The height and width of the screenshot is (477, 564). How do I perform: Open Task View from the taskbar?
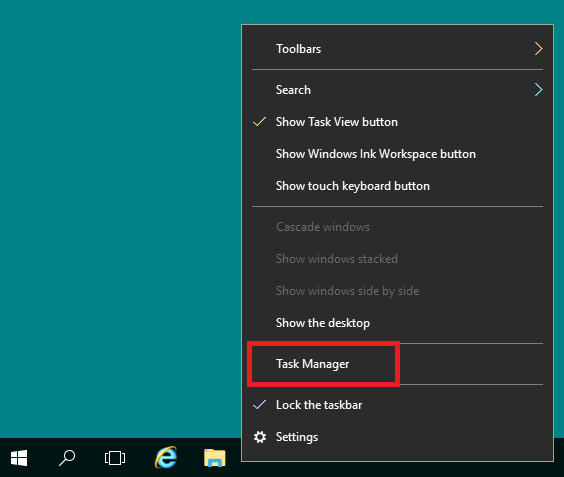[x=115, y=458]
